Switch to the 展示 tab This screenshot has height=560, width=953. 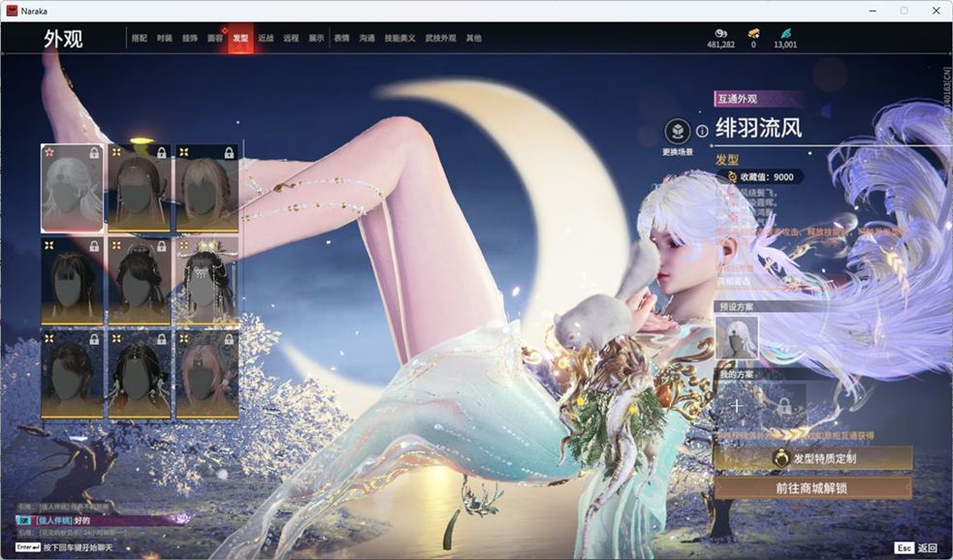[316, 38]
